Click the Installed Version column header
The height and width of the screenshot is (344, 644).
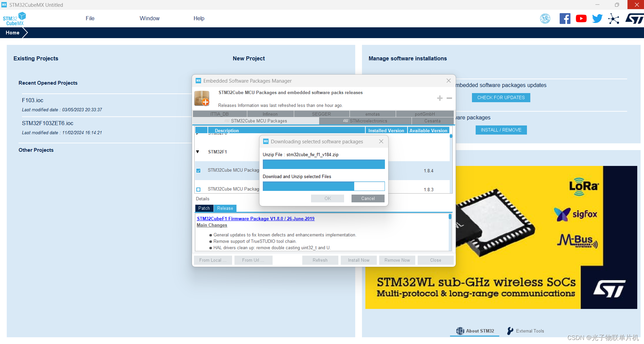click(x=386, y=131)
